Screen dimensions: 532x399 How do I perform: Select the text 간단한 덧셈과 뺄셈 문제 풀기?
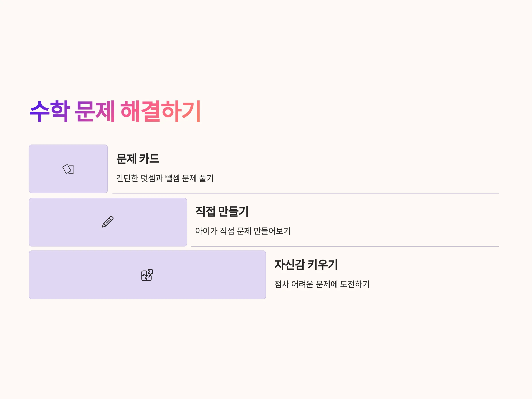pos(165,178)
